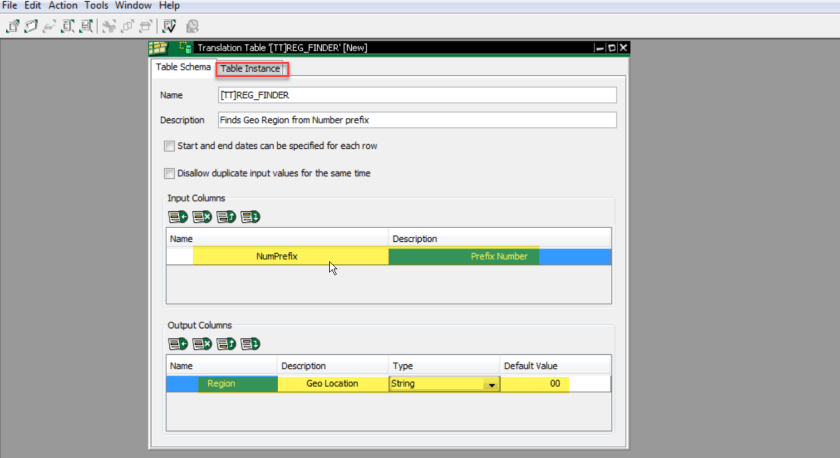The image size is (840, 458).
Task: Open the Edit menu
Action: [33, 5]
